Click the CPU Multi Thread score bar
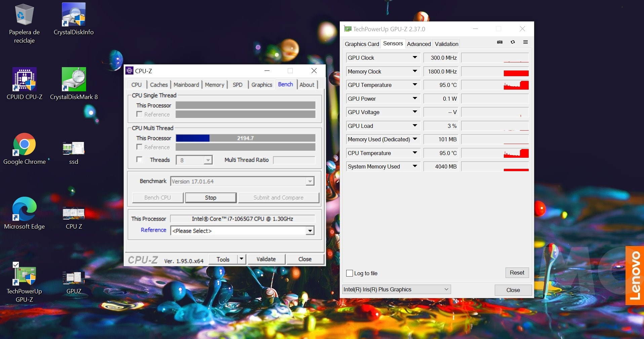The width and height of the screenshot is (644, 339). pyautogui.click(x=245, y=138)
